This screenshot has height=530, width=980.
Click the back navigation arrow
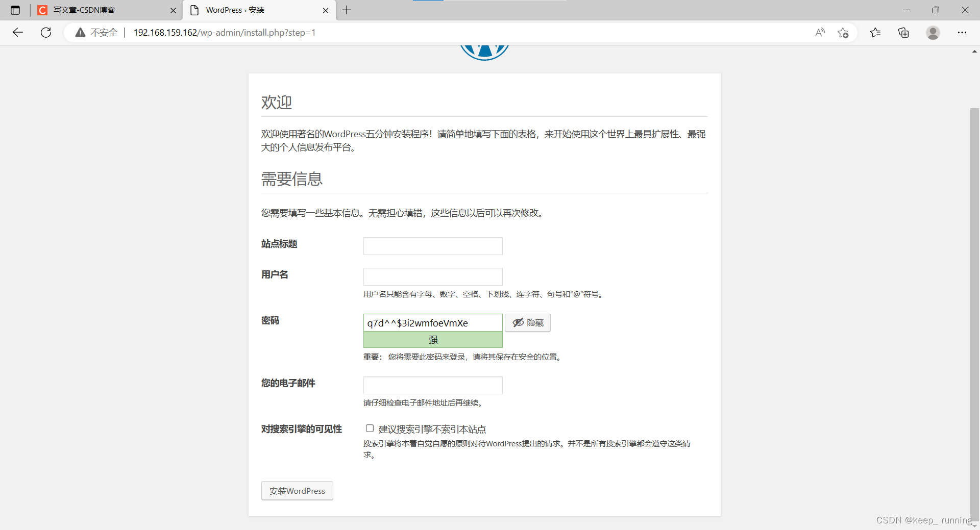pos(18,32)
